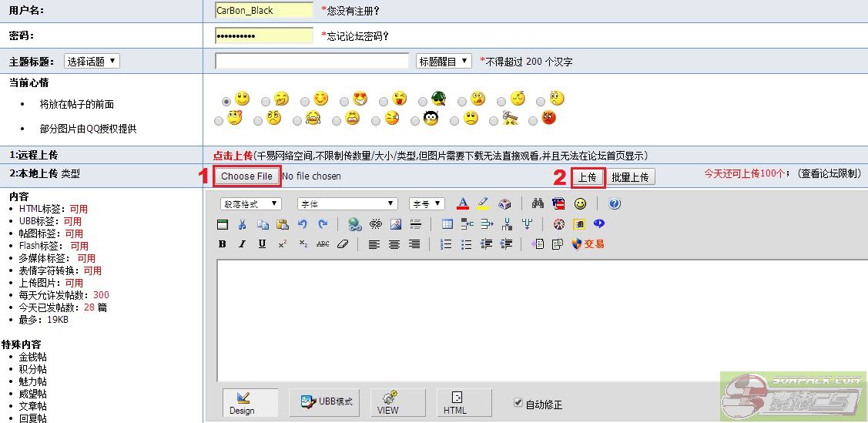Click the eraser remove-formatting icon

[343, 244]
